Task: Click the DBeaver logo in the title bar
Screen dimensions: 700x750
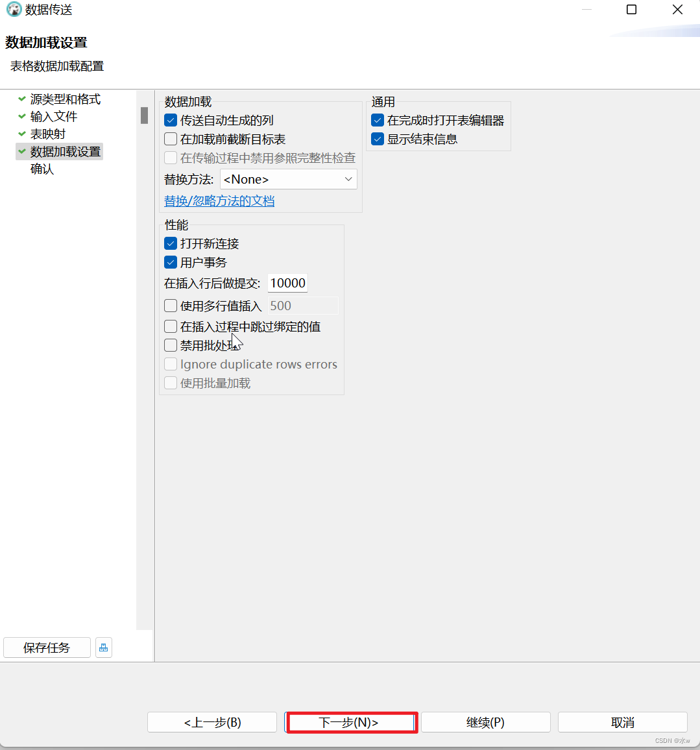Action: pos(14,10)
